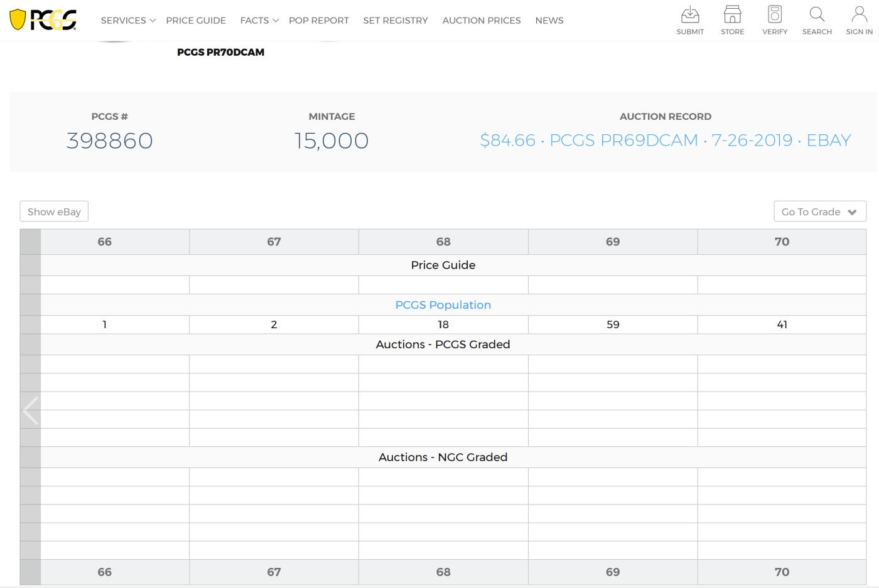Open the PCGS Population link
This screenshot has width=879, height=588.
coord(443,305)
